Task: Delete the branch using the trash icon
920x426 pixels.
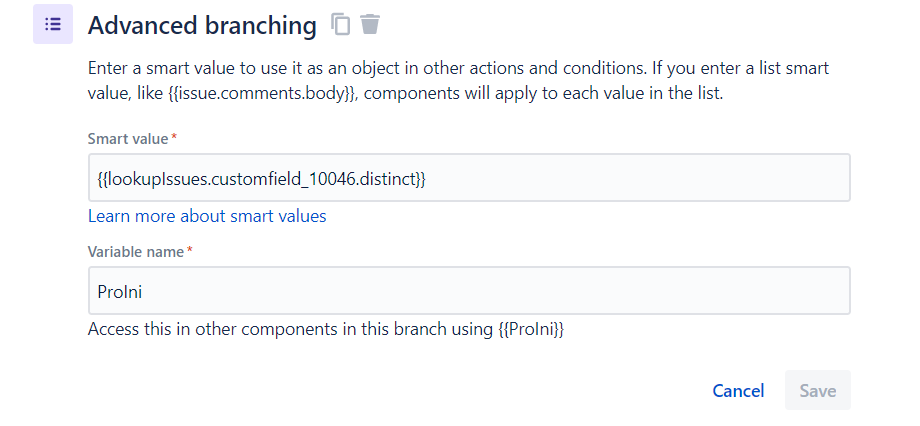Action: (x=370, y=24)
